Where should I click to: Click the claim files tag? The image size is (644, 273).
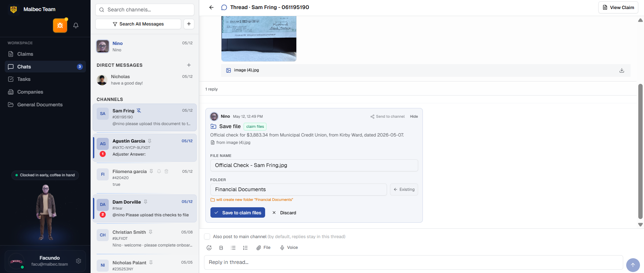pos(255,127)
